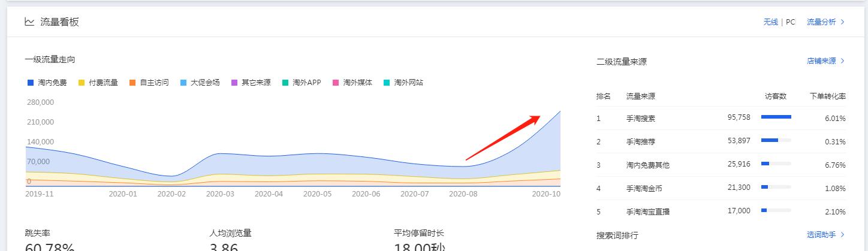
Task: Click the 排名 column header
Action: [x=604, y=96]
